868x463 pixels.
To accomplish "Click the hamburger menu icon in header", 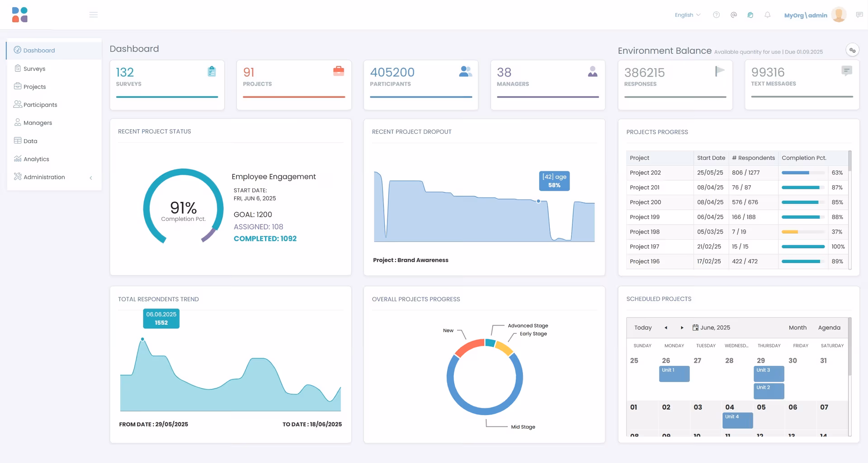I will [x=94, y=15].
